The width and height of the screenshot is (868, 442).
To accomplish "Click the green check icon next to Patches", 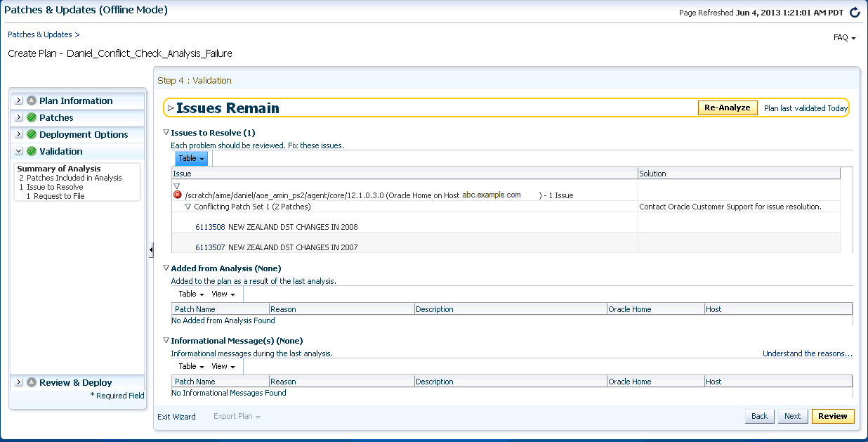I will tap(32, 117).
